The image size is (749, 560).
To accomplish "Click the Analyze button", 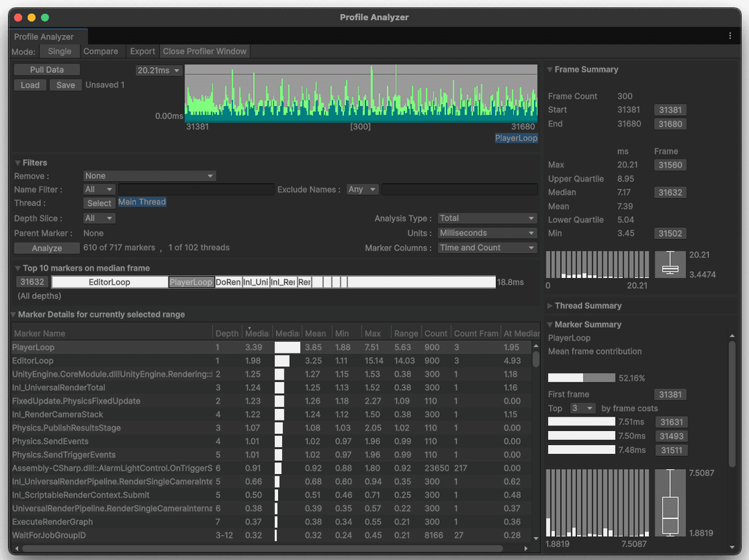I will click(x=46, y=247).
